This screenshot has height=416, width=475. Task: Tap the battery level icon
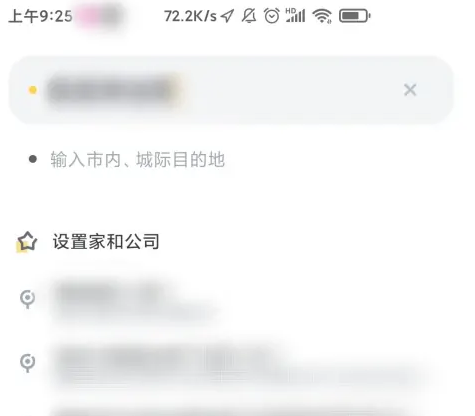point(355,16)
